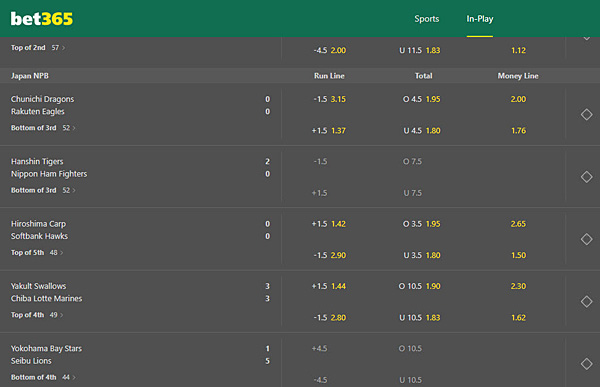Click the bet365 logo
This screenshot has height=387, width=600.
(42, 19)
